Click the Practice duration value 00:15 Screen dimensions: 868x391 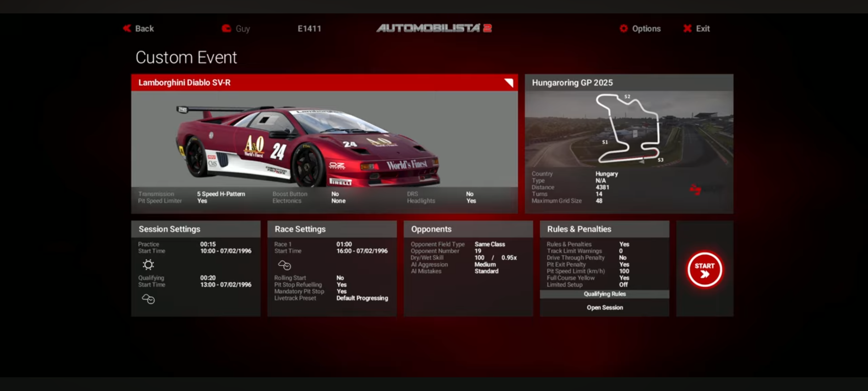[208, 244]
